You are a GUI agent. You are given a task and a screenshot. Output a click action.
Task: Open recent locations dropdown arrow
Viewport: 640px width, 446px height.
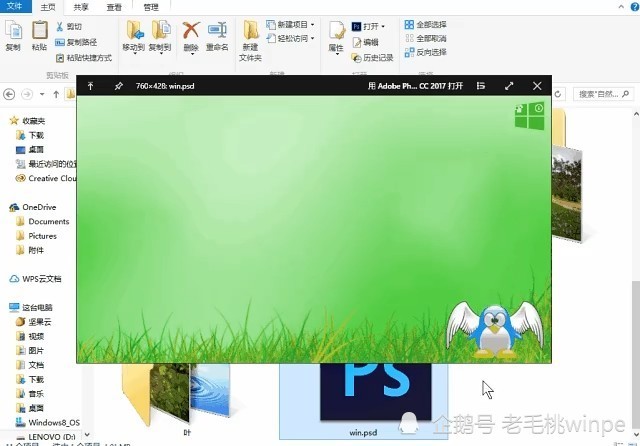42,94
